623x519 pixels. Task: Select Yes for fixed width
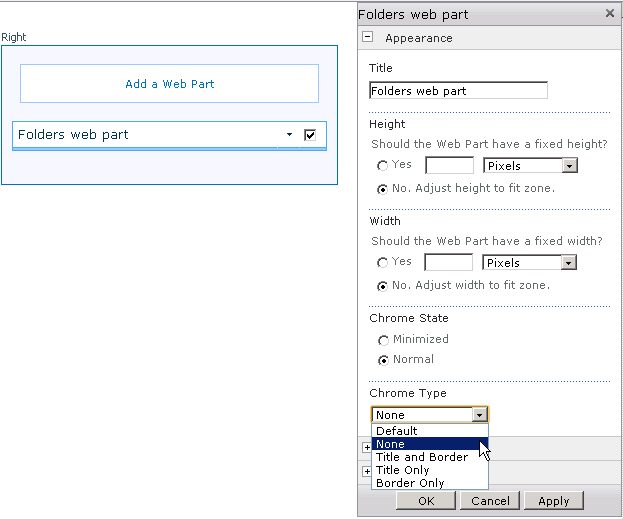click(383, 263)
